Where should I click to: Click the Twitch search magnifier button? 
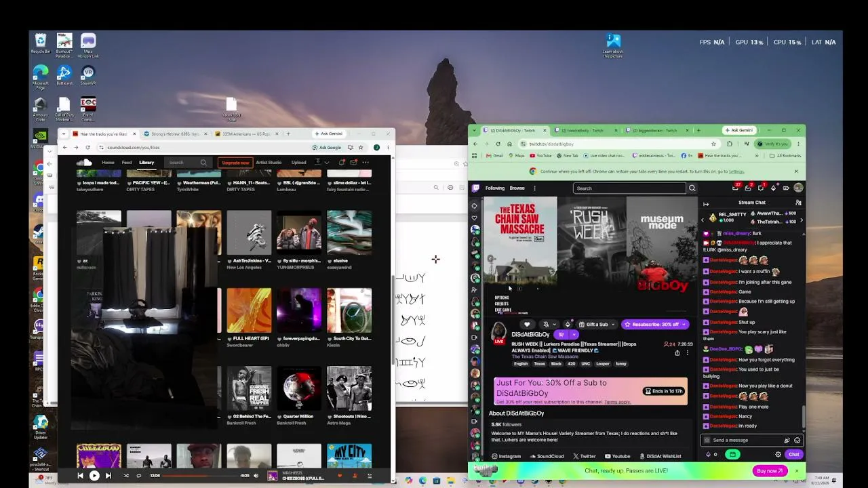coord(692,188)
